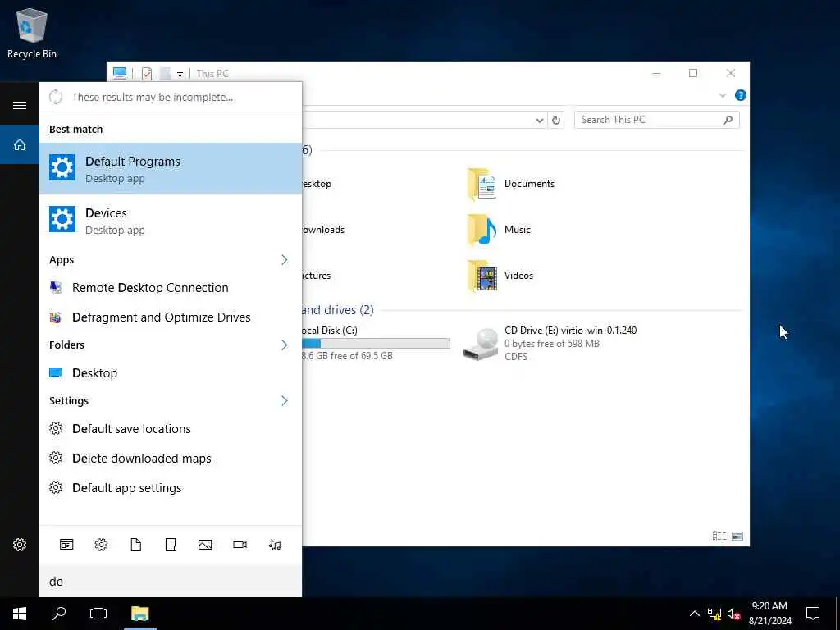Open Task View on the taskbar
Viewport: 840px width, 630px height.
coord(98,614)
